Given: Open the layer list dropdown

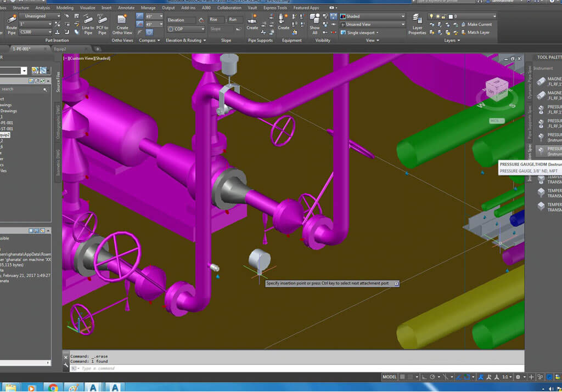Looking at the screenshot, I should [462, 16].
